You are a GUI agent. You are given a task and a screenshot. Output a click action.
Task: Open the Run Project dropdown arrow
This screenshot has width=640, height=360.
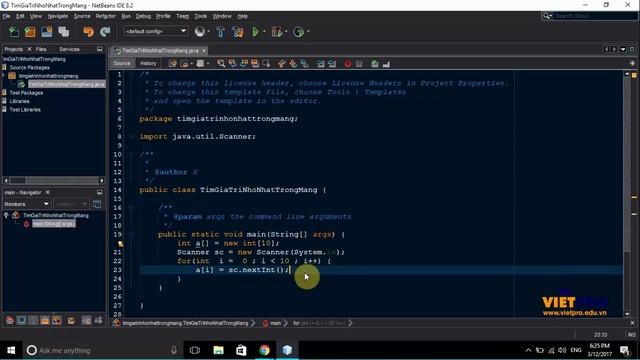coord(264,31)
